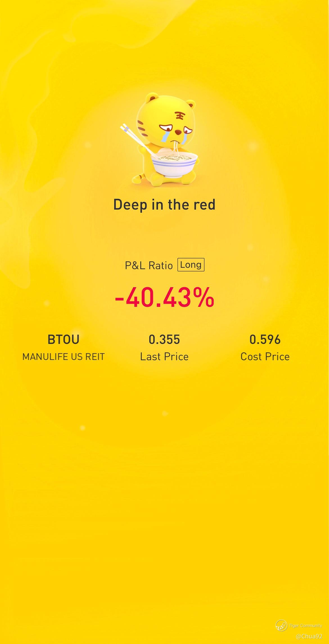Click the 0.355 last price value
This screenshot has height=644, width=329.
[164, 339]
